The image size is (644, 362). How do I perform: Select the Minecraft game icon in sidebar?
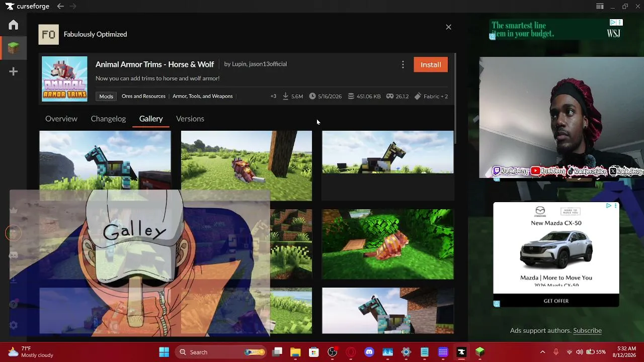[x=14, y=48]
